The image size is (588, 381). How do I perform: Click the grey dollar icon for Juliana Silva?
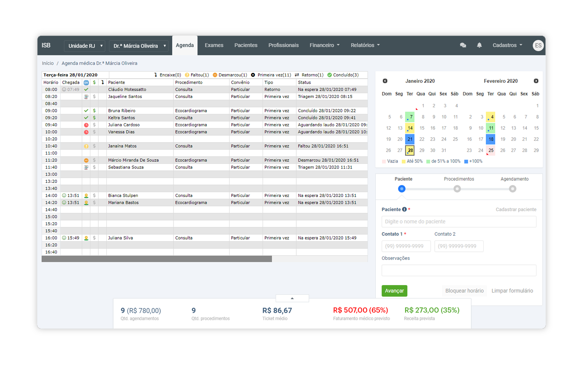[x=94, y=238]
